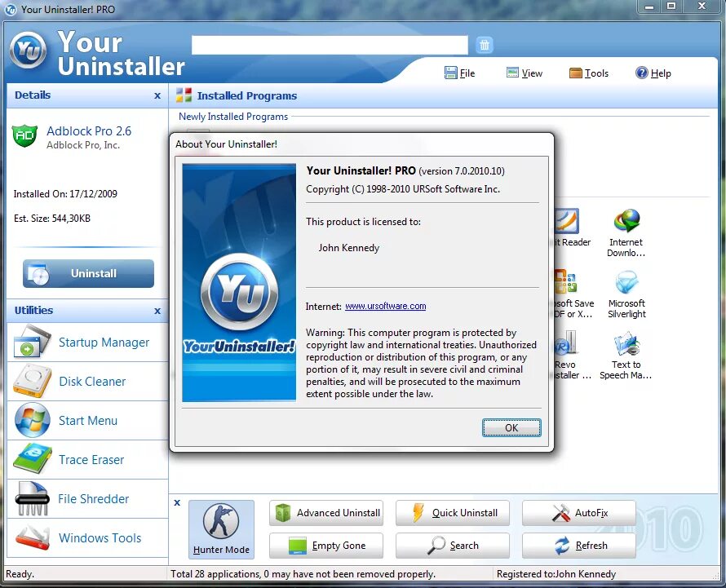Close the Details panel

(157, 96)
